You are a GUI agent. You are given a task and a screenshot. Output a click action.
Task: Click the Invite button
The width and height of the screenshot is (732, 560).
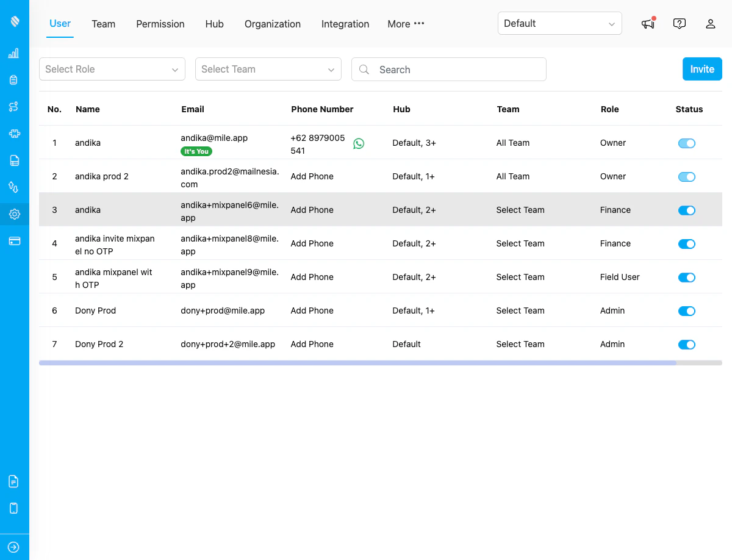click(x=702, y=69)
